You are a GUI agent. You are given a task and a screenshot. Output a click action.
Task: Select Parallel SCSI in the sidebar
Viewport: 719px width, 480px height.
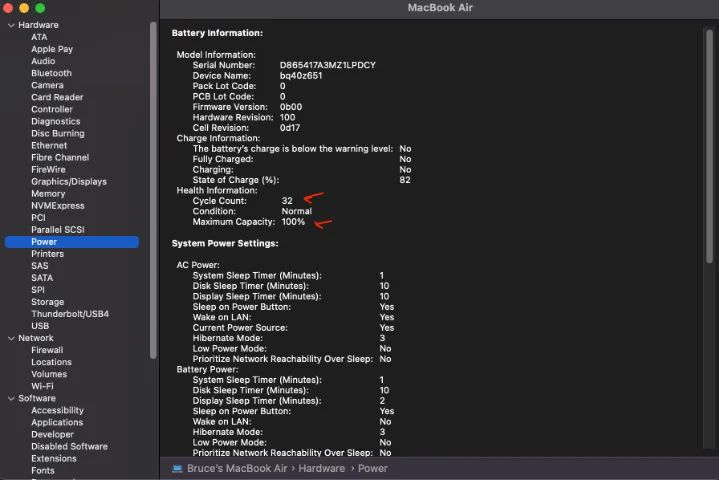(x=58, y=230)
